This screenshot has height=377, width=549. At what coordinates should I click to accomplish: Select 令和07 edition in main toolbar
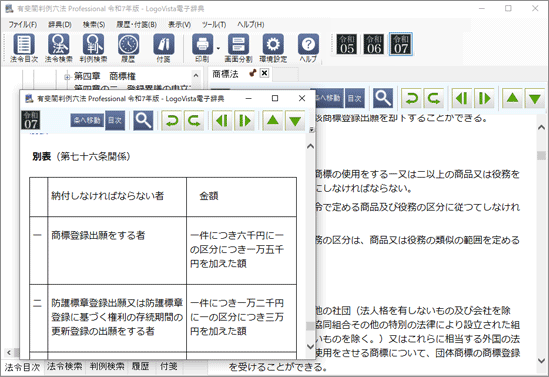401,44
